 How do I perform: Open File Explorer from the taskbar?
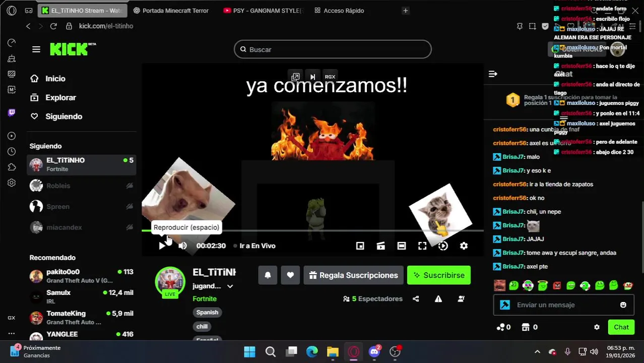coord(333,351)
